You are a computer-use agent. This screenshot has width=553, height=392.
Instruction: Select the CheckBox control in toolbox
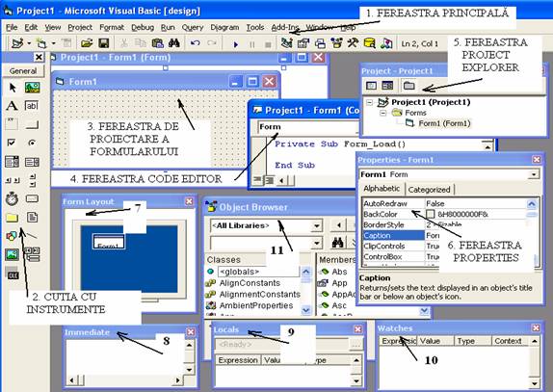12,143
